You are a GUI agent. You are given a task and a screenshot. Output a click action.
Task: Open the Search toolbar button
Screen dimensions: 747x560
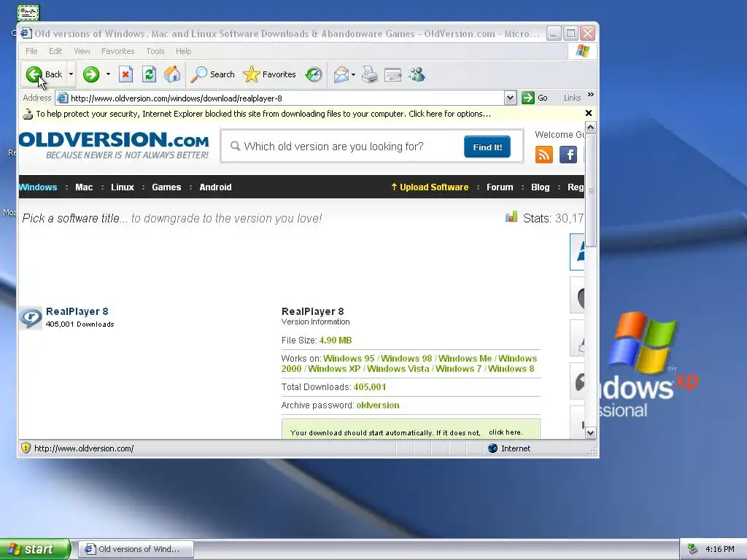[x=212, y=74]
